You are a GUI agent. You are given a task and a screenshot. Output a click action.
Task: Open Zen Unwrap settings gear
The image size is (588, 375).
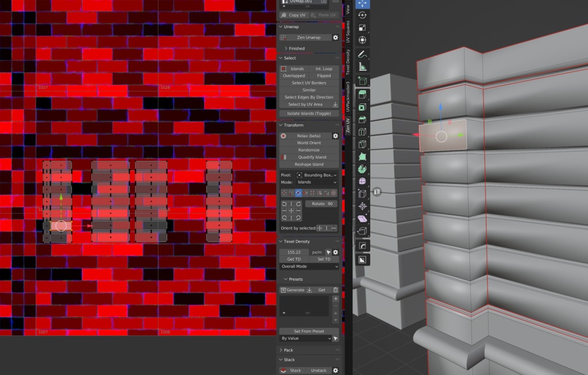coord(335,37)
